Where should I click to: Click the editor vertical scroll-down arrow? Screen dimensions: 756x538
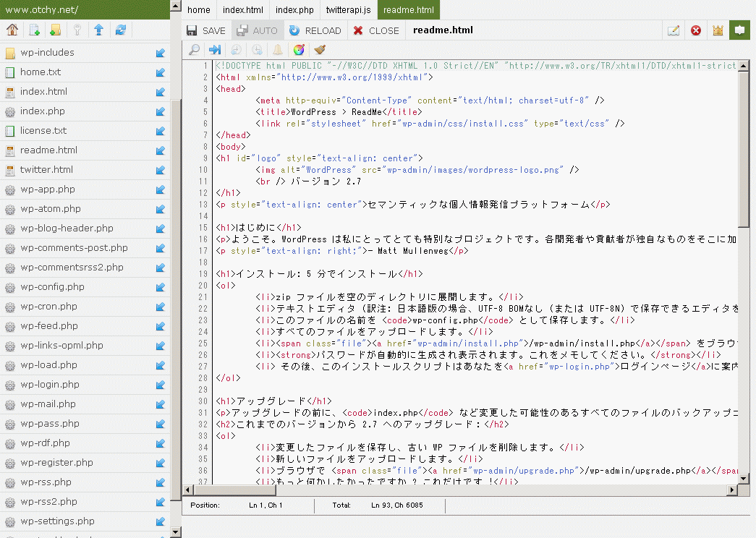pos(743,479)
